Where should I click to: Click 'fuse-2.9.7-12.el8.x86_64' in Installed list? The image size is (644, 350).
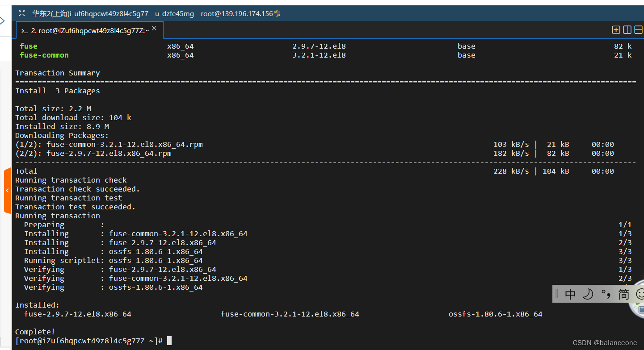click(78, 314)
